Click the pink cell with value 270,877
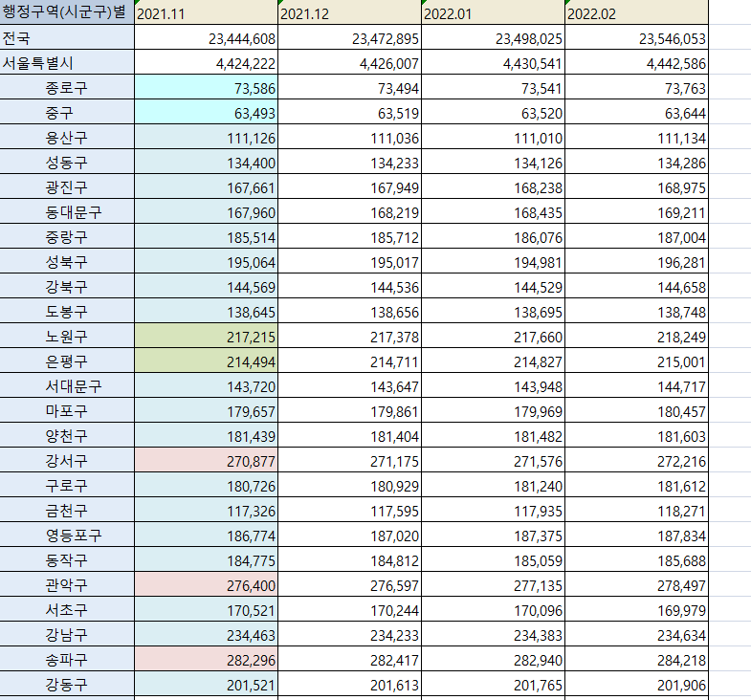Viewport: 751px width, 700px height. [206, 460]
